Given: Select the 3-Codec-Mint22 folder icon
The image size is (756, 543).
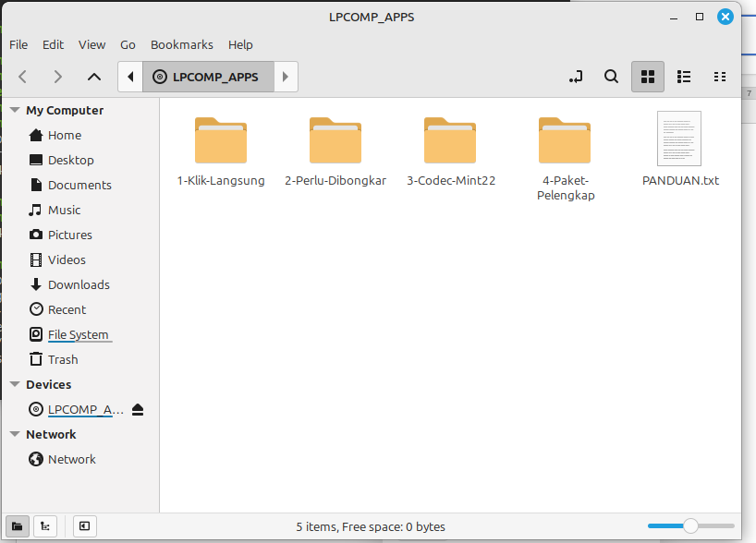Looking at the screenshot, I should pos(450,140).
